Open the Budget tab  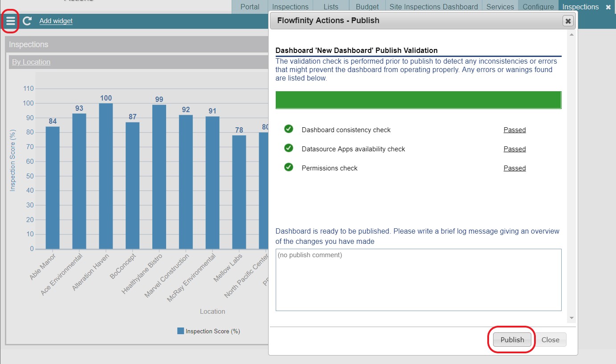[x=367, y=7]
